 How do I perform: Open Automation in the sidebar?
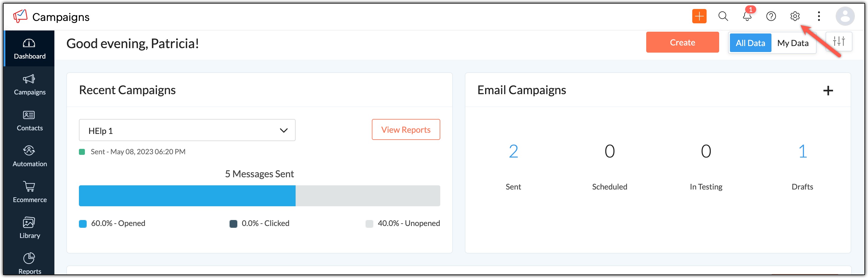click(29, 156)
